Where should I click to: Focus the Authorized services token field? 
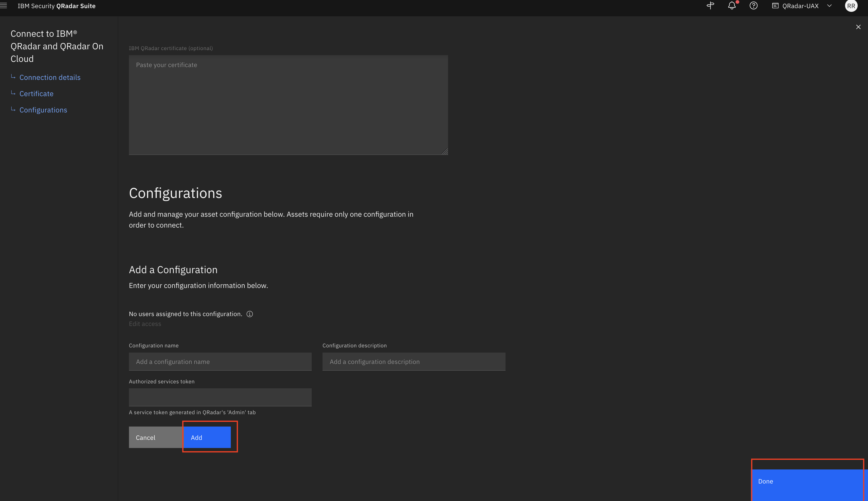(x=220, y=397)
